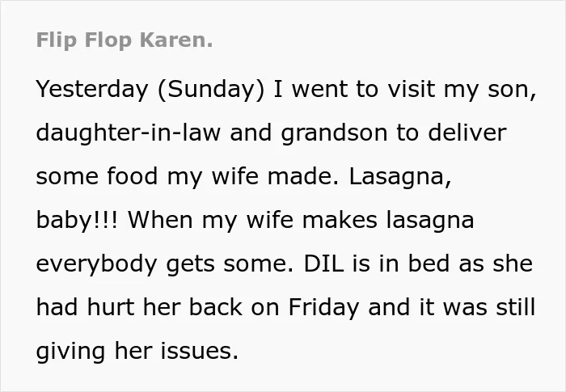This screenshot has width=566, height=392.
Task: Click the word 'visit' in first line
Action: pos(412,89)
